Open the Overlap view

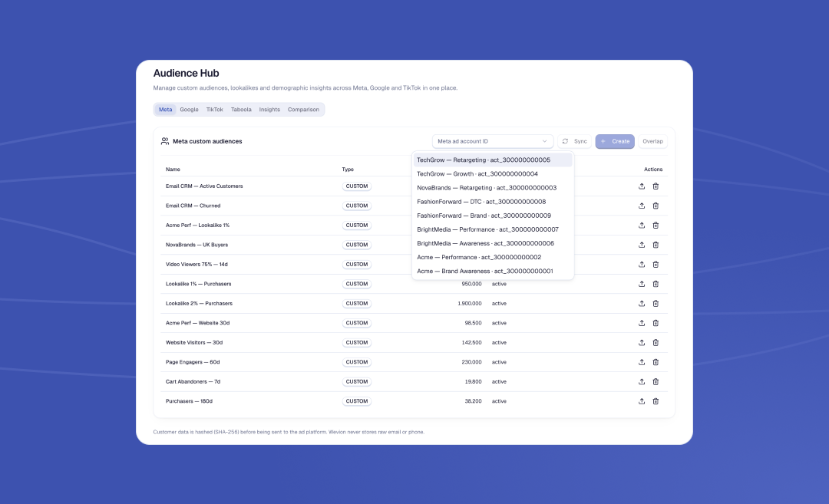652,141
